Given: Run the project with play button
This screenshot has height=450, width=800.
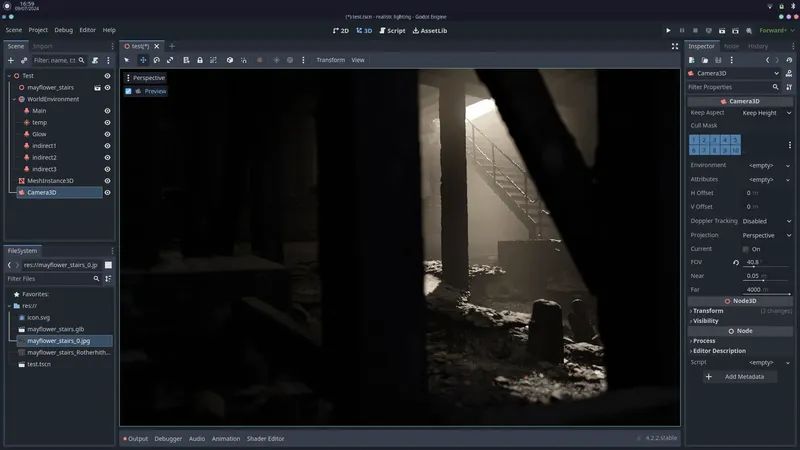Looking at the screenshot, I should pos(668,31).
